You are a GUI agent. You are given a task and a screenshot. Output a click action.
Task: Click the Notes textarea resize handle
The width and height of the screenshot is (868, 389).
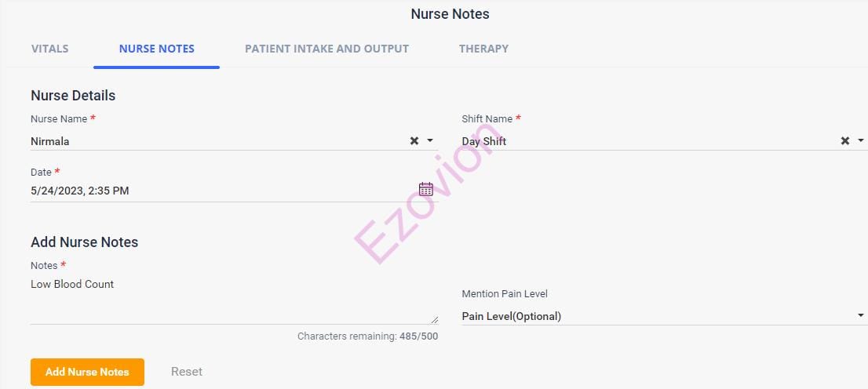[434, 319]
